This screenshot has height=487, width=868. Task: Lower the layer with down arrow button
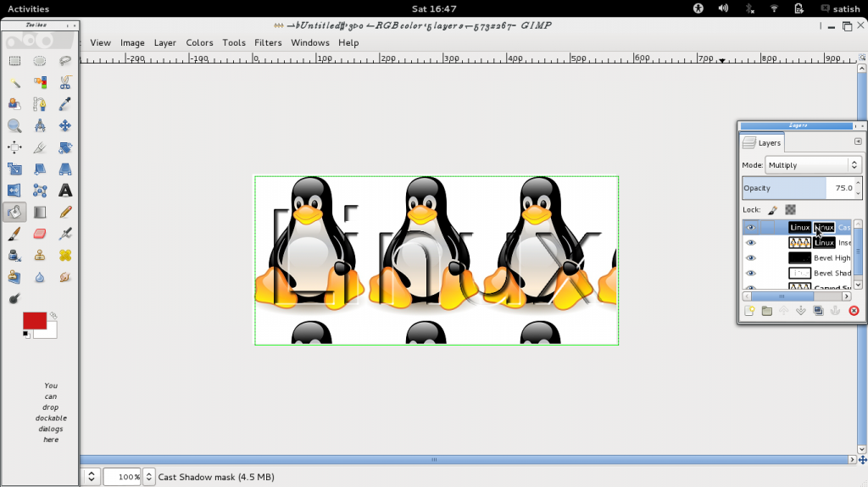tap(800, 311)
